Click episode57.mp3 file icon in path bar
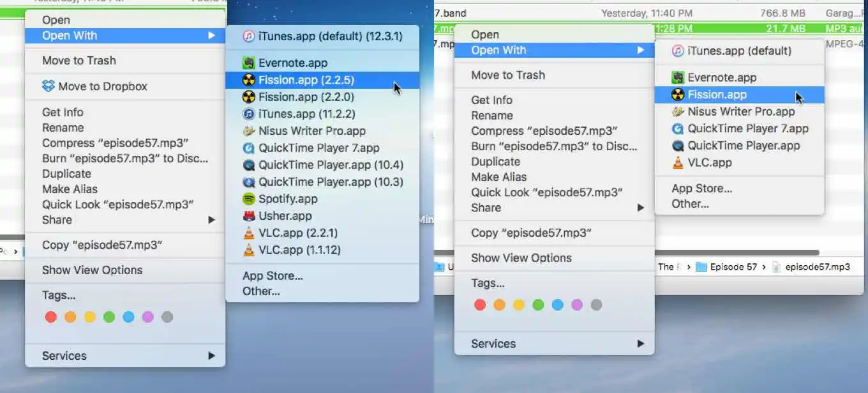Image resolution: width=868 pixels, height=393 pixels. 776,267
